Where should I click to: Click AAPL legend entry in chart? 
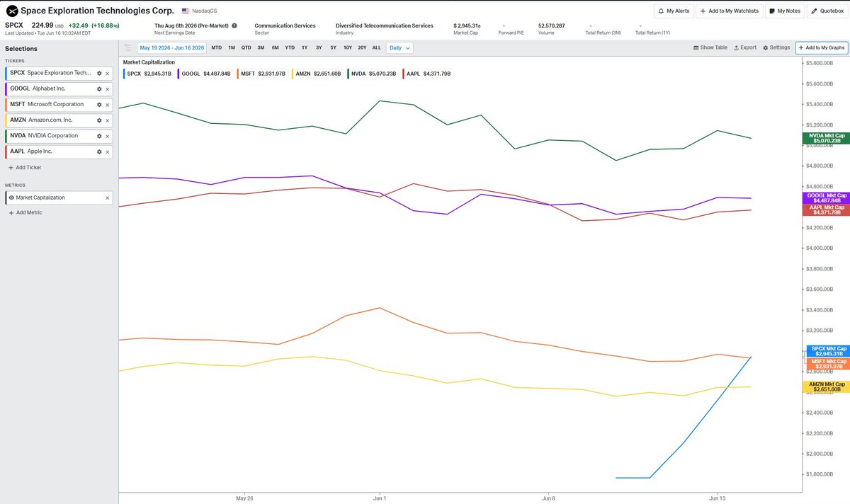coord(427,74)
